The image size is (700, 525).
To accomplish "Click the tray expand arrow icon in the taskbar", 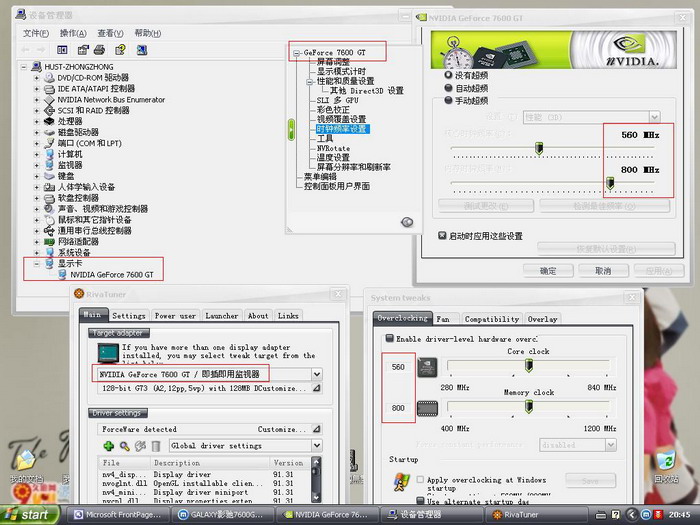I will [631, 515].
